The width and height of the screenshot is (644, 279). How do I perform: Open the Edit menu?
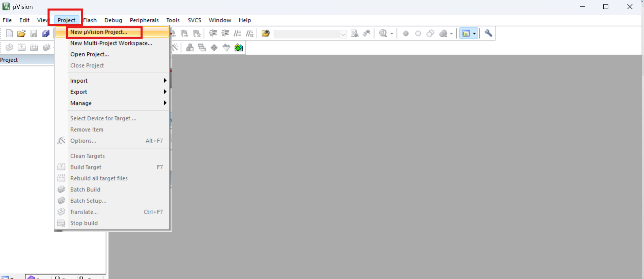coord(24,20)
